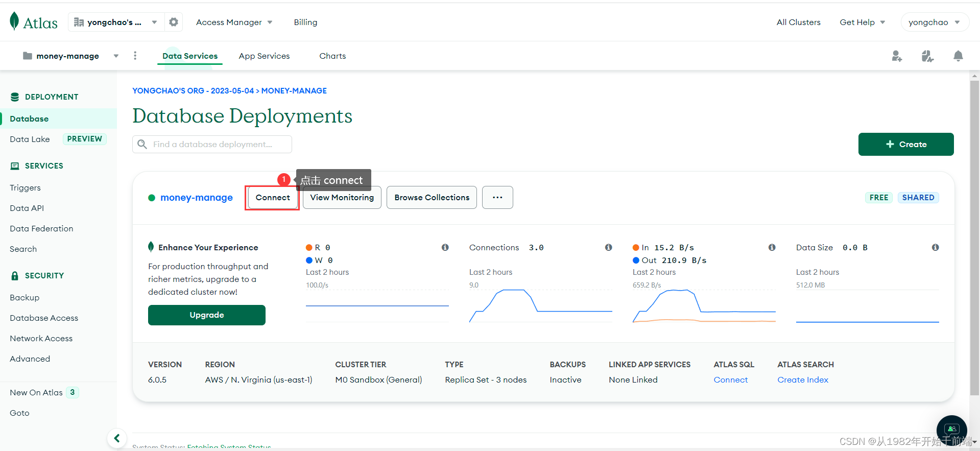Open yongchao user account dropdown
This screenshot has height=451, width=980.
coord(935,22)
